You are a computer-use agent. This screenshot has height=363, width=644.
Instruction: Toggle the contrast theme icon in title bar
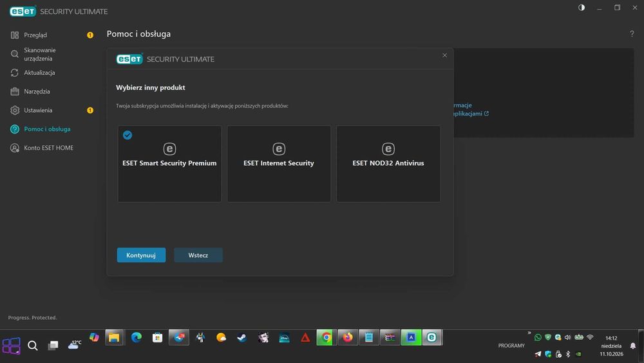point(582,8)
